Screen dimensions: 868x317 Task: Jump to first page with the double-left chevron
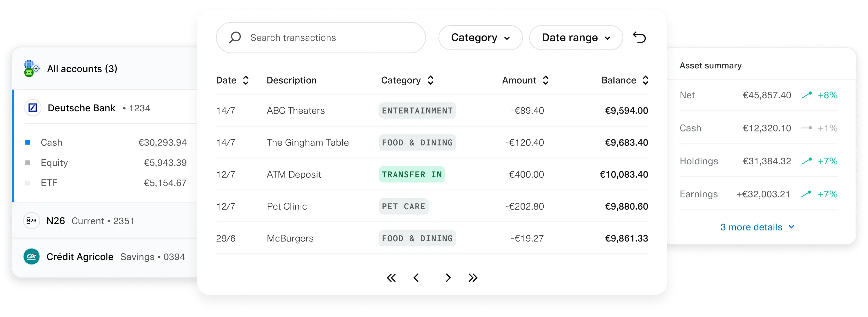click(391, 278)
